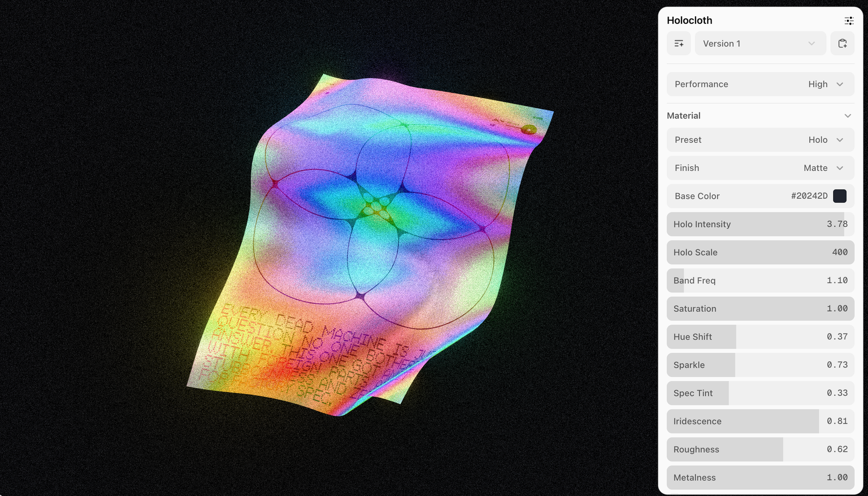Click the holographic cloth in the viewport
This screenshot has width=868, height=496.
click(x=371, y=244)
